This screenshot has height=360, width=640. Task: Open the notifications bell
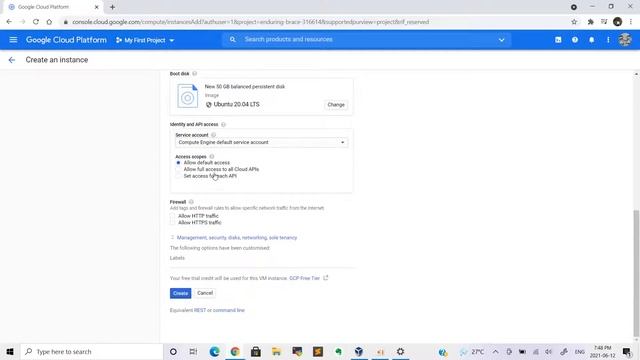pyautogui.click(x=591, y=40)
